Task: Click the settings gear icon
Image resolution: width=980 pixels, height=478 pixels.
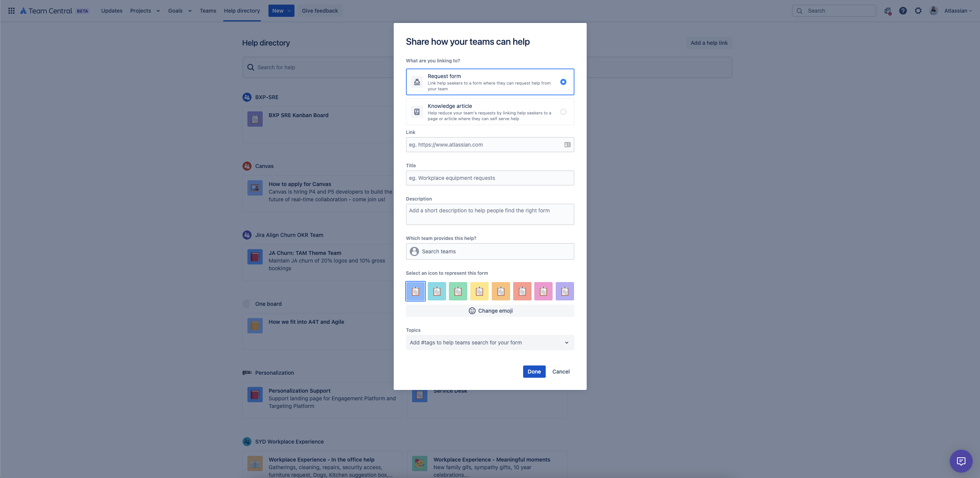Action: 918,10
